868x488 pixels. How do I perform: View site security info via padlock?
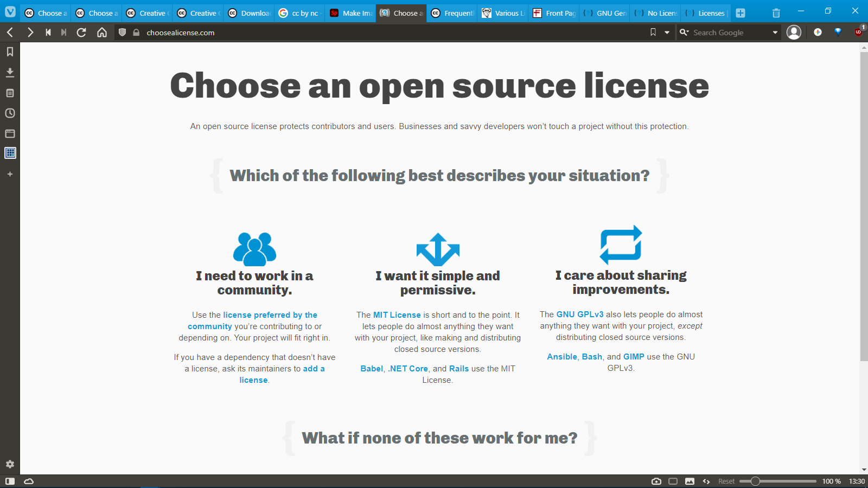click(136, 33)
